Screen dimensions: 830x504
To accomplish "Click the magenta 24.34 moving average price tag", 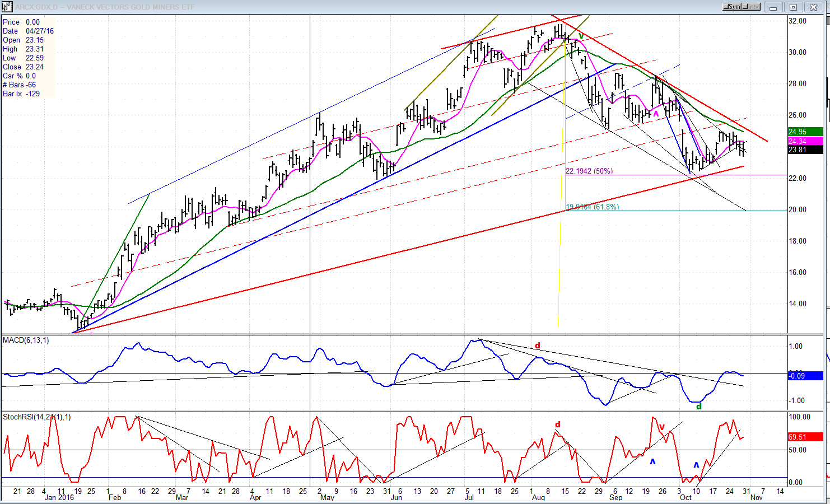I will pos(805,141).
